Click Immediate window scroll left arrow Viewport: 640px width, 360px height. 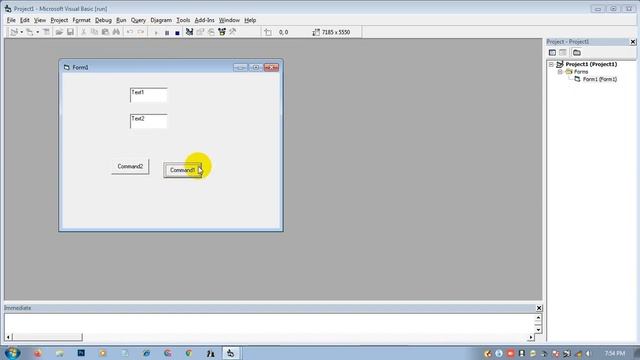(x=8, y=337)
